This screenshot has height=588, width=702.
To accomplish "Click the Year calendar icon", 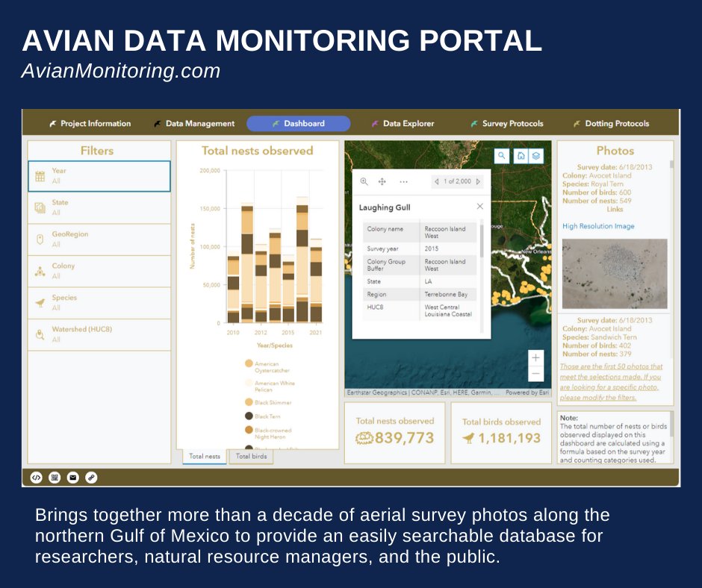I will coord(40,176).
